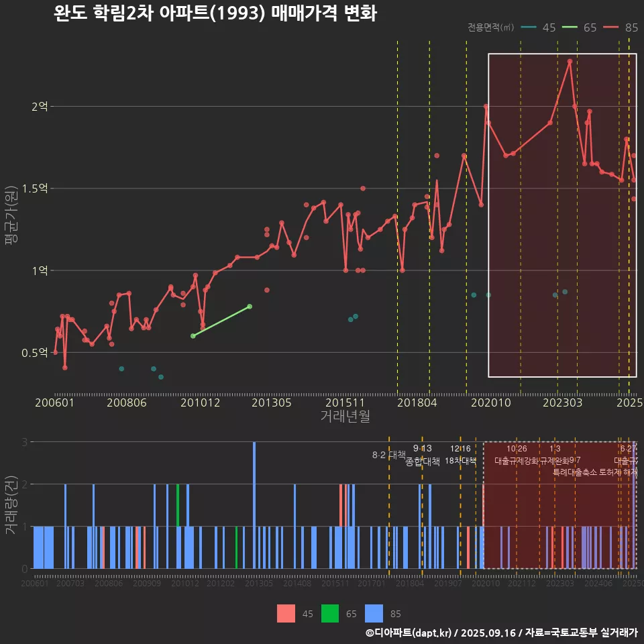Click the 8·2 대책 annotation label

(389, 455)
